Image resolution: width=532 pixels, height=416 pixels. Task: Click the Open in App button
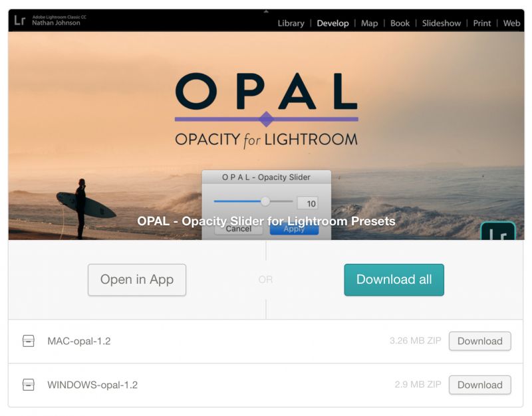click(137, 280)
